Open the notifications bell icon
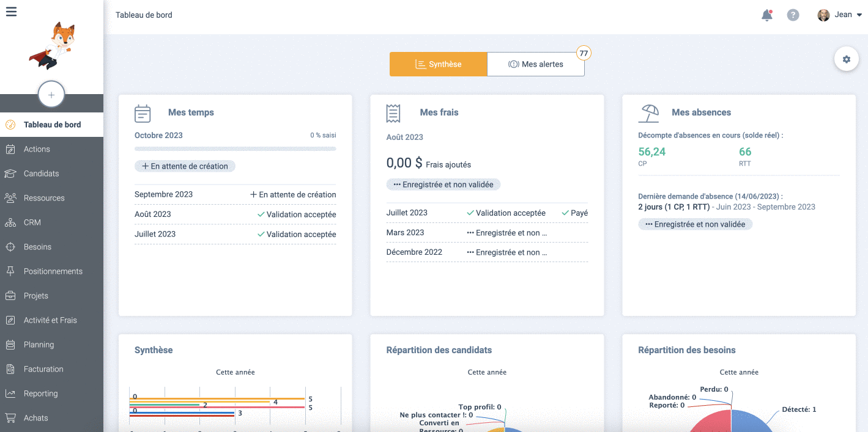This screenshot has width=868, height=432. click(767, 15)
